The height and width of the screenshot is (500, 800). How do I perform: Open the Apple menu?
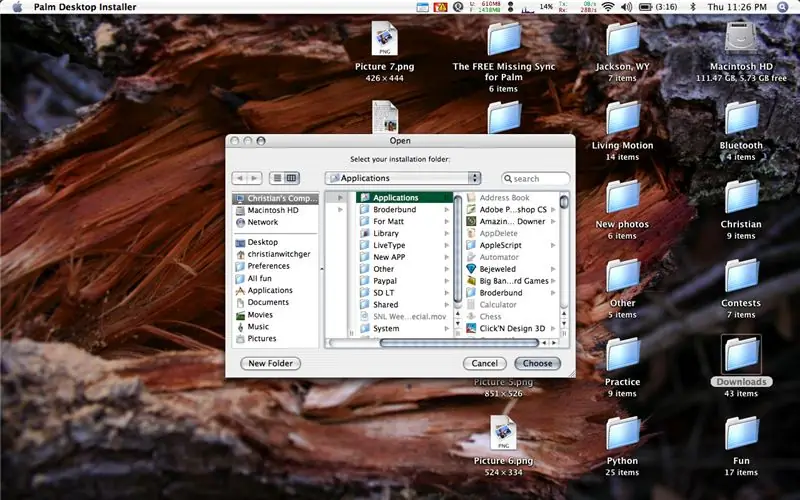click(17, 7)
